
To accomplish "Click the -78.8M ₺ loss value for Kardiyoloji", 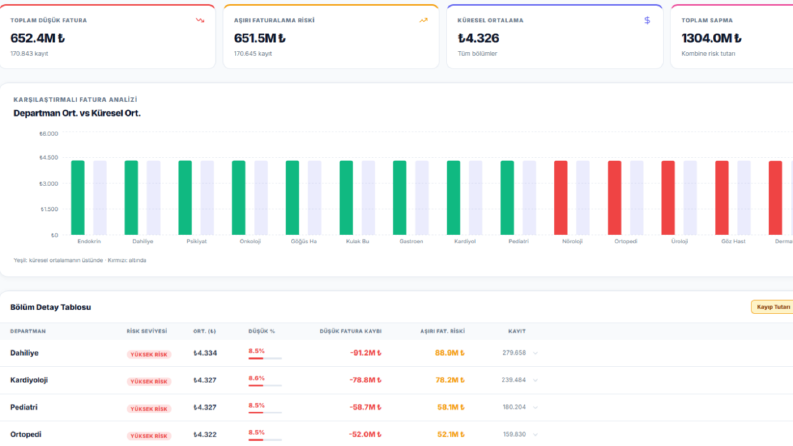I will [x=366, y=380].
